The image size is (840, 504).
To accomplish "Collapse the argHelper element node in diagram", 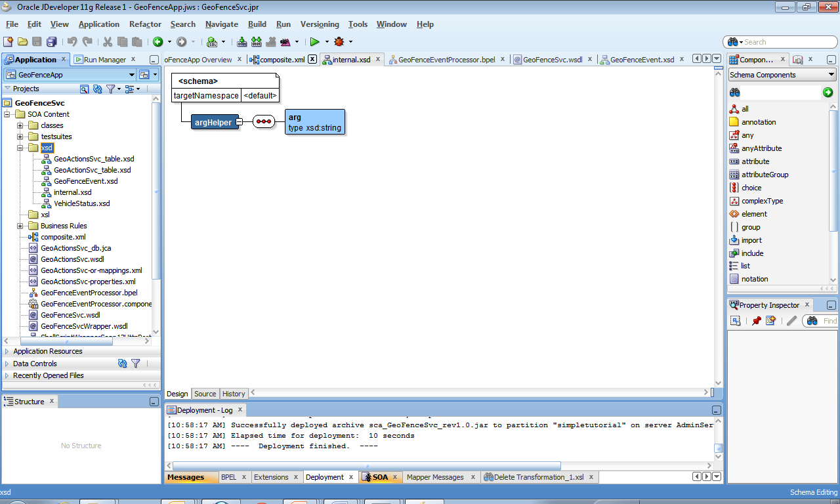I will [x=240, y=122].
